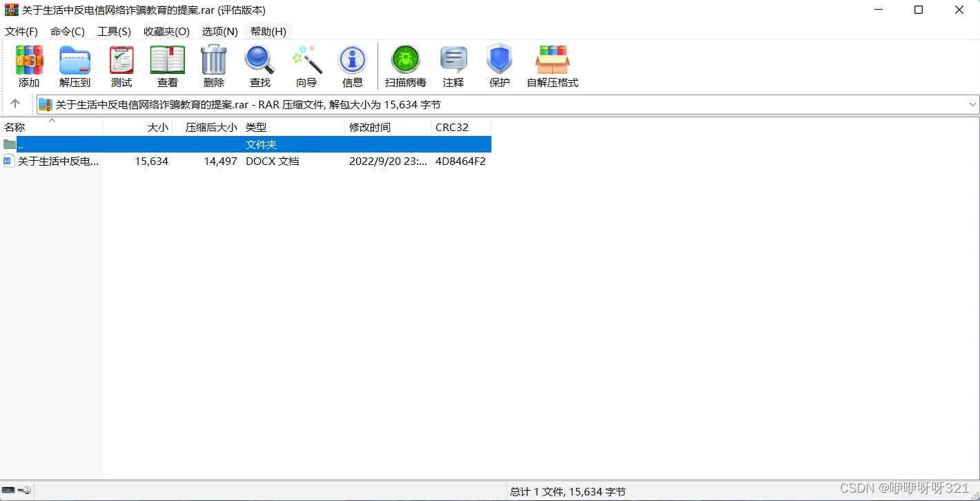This screenshot has width=980, height=501.
Task: Open the Options (选项) menu
Action: coord(219,32)
